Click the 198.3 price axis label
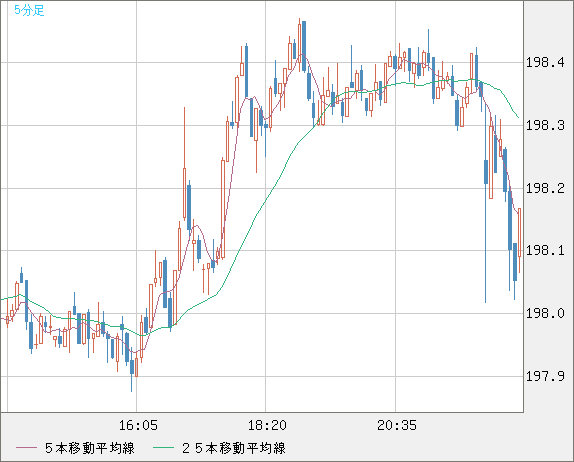Image resolution: width=574 pixels, height=462 pixels. pyautogui.click(x=545, y=126)
